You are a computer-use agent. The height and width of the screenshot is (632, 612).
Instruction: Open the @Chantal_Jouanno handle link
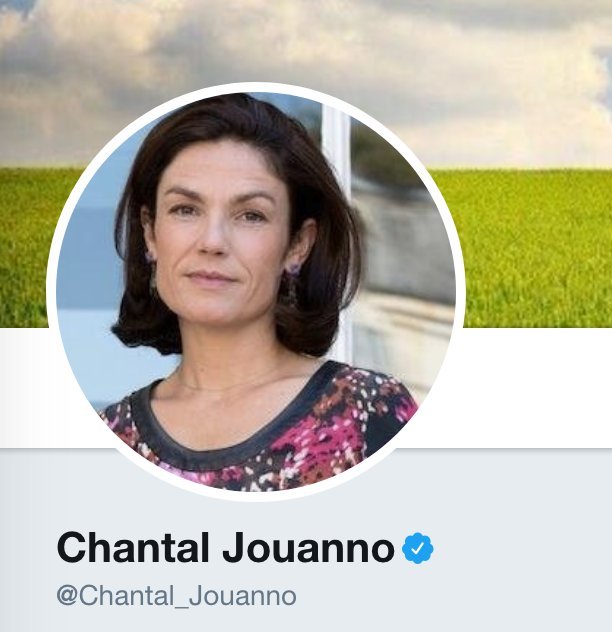tap(177, 596)
